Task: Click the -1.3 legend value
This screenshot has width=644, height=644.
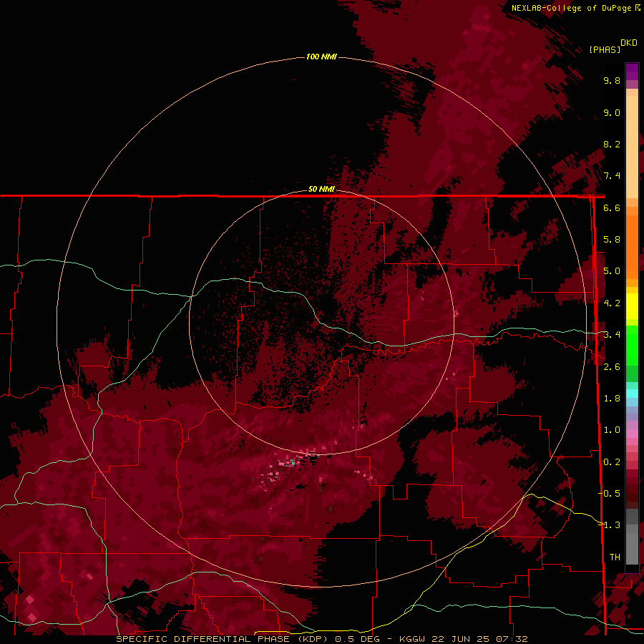Action: (610, 525)
